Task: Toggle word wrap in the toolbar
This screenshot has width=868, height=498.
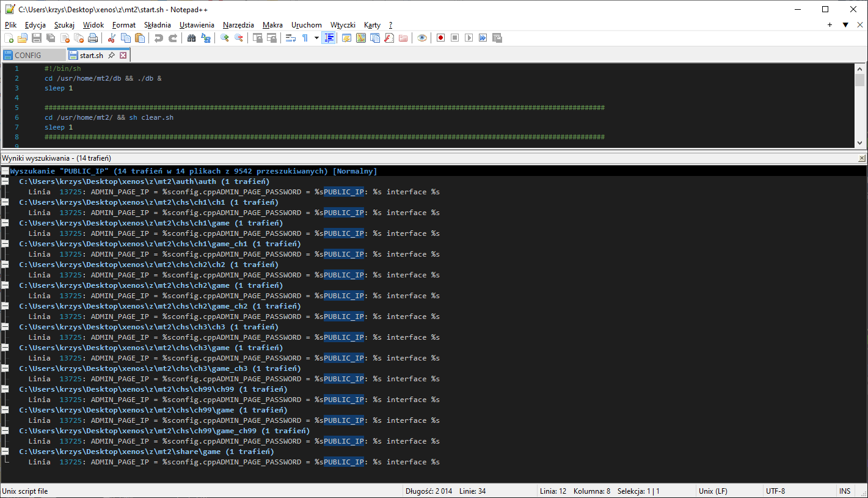Action: click(x=291, y=38)
